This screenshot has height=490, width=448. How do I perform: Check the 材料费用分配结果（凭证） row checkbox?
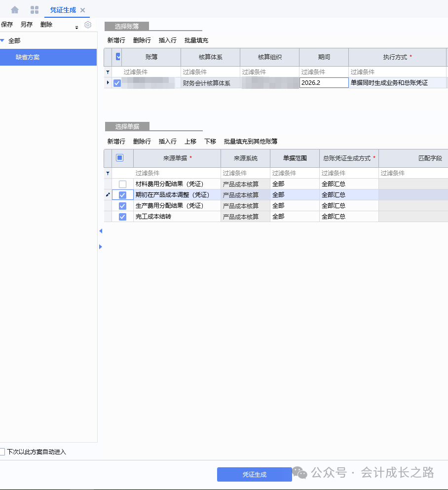click(x=122, y=184)
